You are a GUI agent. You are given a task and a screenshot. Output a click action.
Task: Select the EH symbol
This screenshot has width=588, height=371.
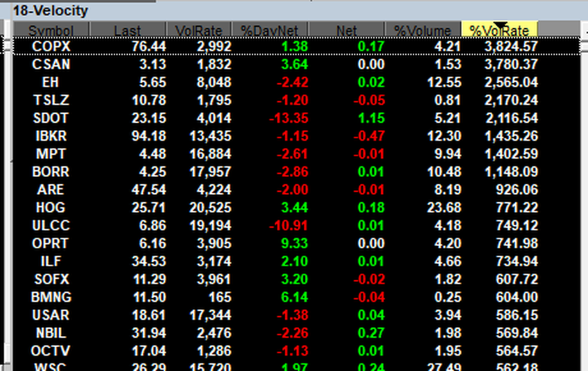[50, 82]
